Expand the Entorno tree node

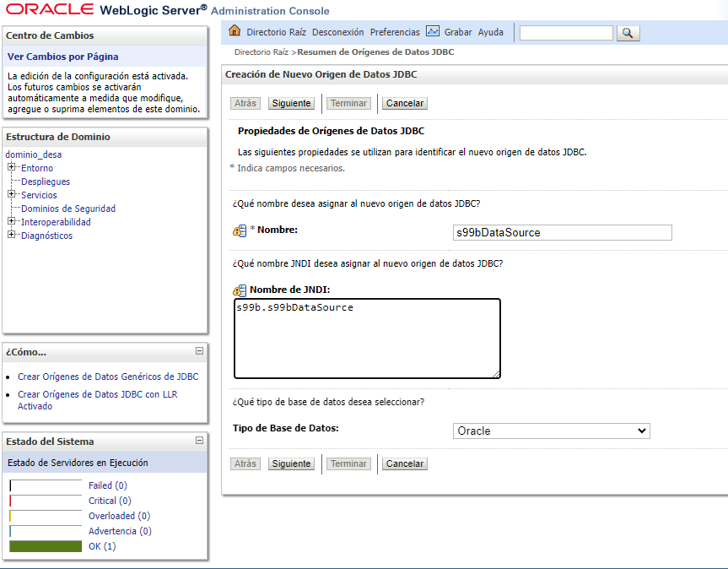12,167
